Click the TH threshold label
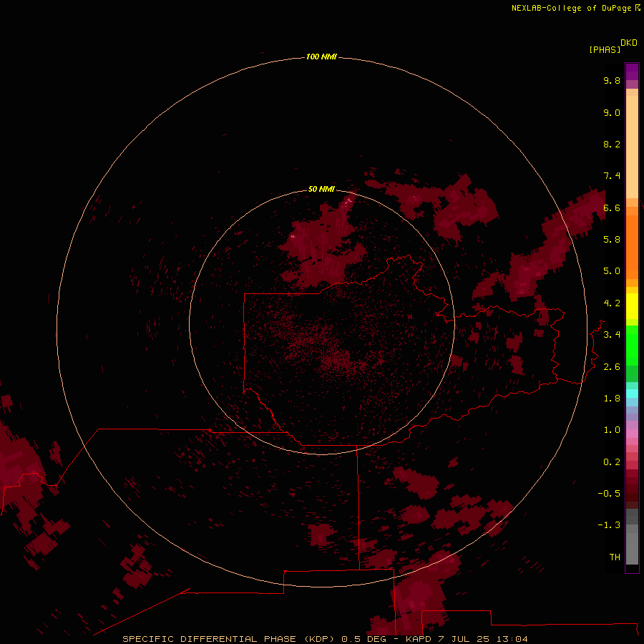The width and height of the screenshot is (644, 644). 615,557
